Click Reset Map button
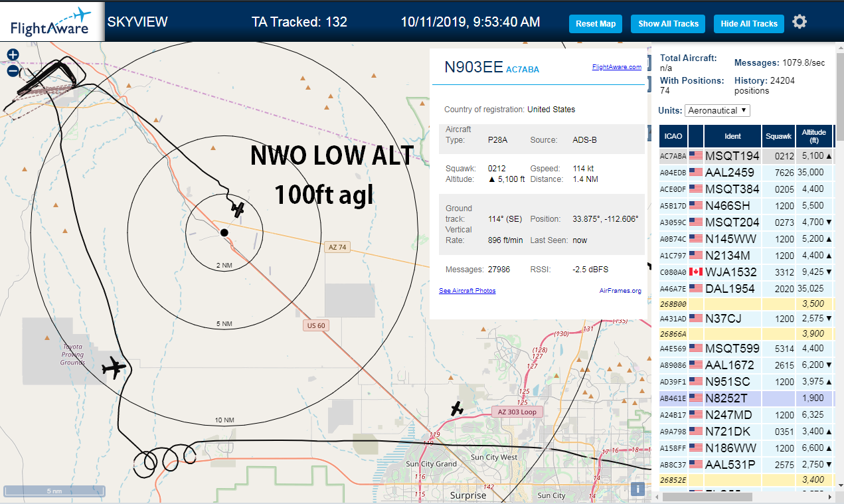The height and width of the screenshot is (504, 844). pyautogui.click(x=596, y=24)
